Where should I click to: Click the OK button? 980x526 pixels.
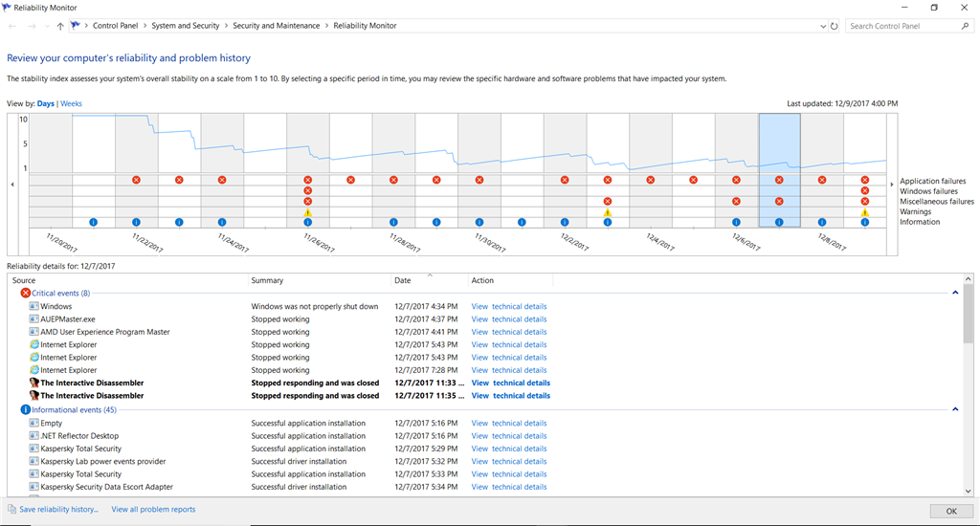coord(950,511)
